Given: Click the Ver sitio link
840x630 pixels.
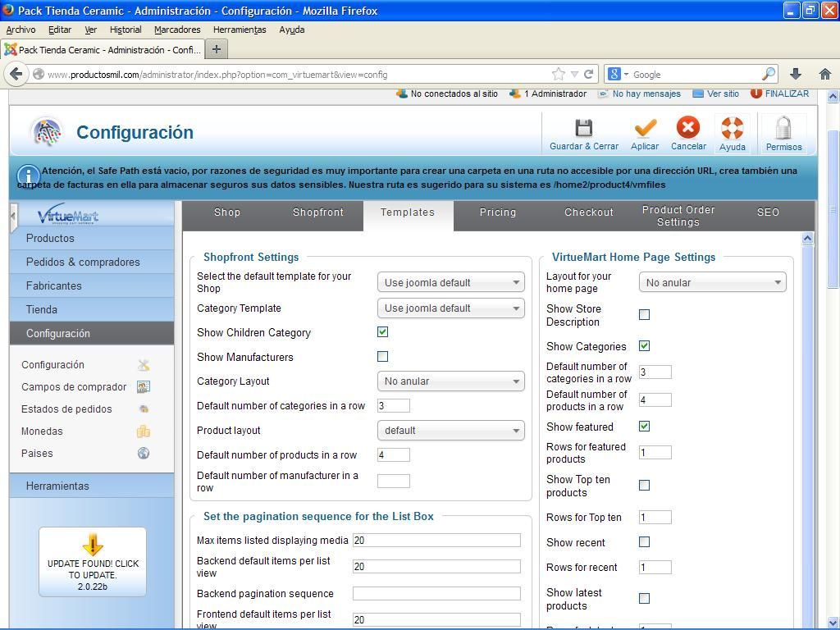Looking at the screenshot, I should pyautogui.click(x=723, y=94).
